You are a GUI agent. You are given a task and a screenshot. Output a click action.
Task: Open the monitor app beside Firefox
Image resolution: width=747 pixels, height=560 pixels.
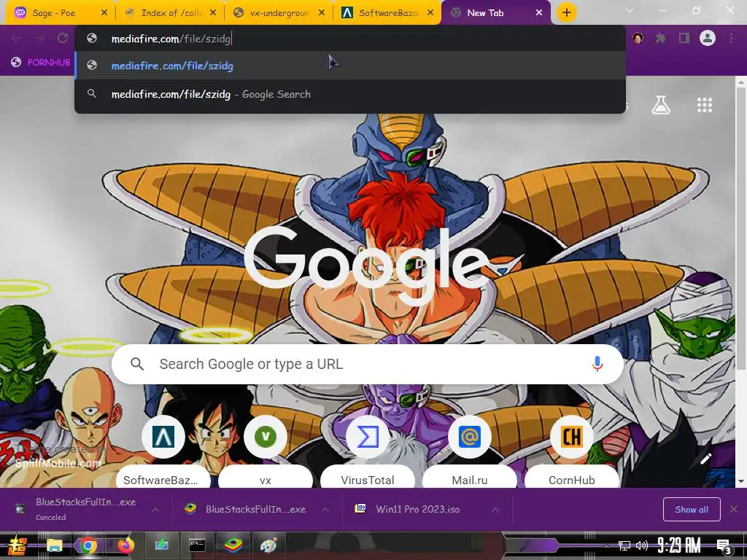coord(161,545)
